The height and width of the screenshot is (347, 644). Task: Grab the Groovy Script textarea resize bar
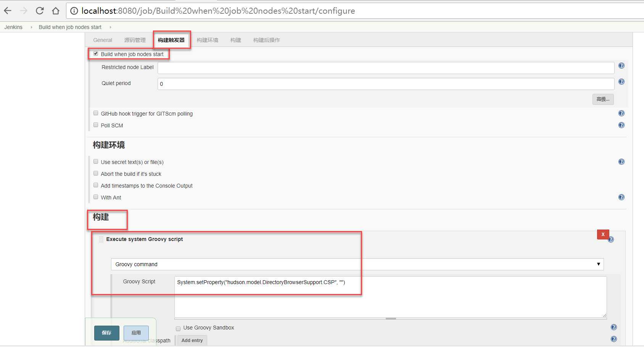pyautogui.click(x=391, y=318)
